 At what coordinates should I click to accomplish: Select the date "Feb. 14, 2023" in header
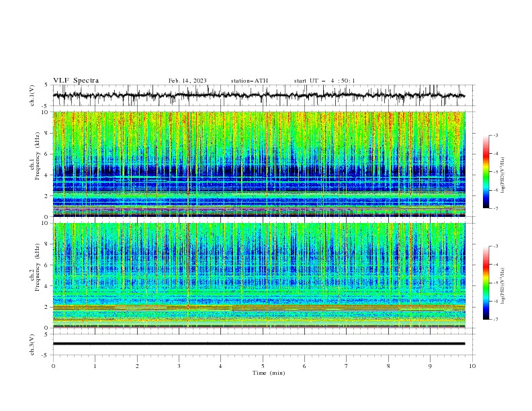tap(187, 81)
